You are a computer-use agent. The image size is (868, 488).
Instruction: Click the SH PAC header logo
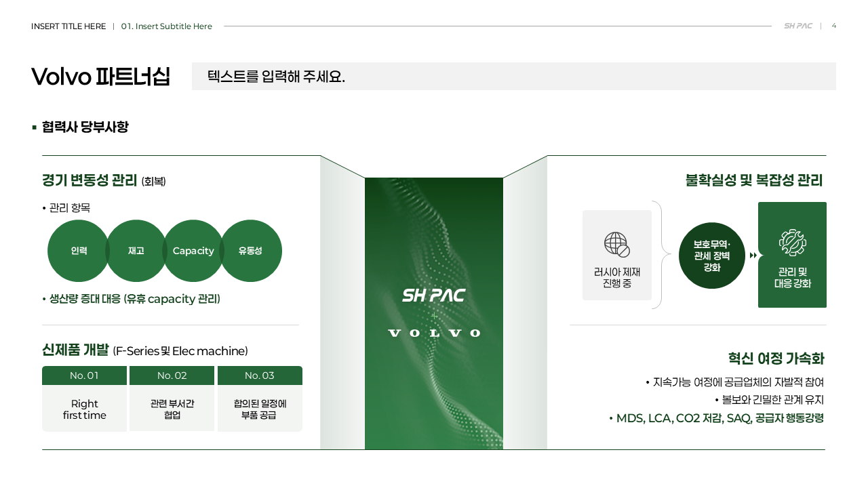798,26
